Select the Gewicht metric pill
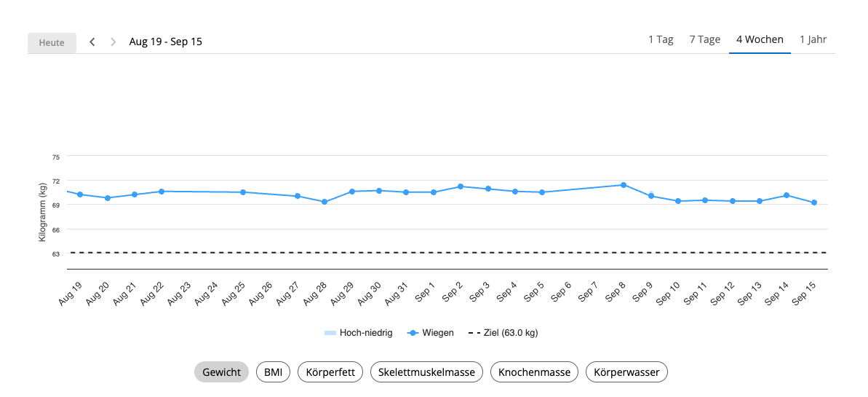The width and height of the screenshot is (868, 397). [x=221, y=372]
